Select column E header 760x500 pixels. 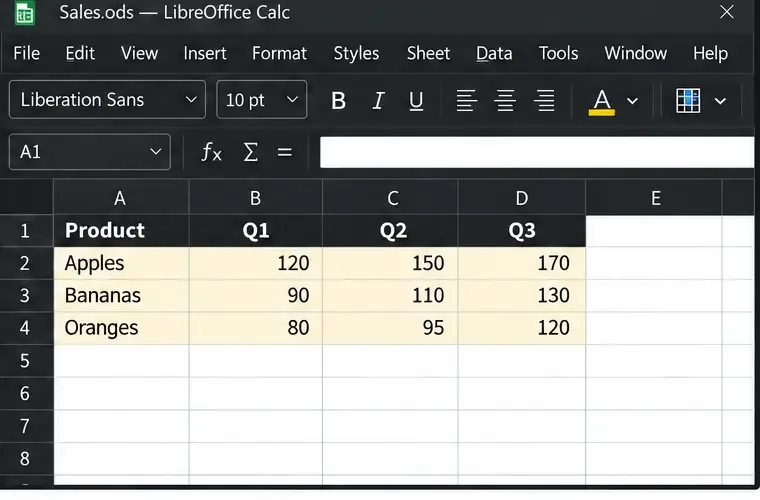click(654, 197)
